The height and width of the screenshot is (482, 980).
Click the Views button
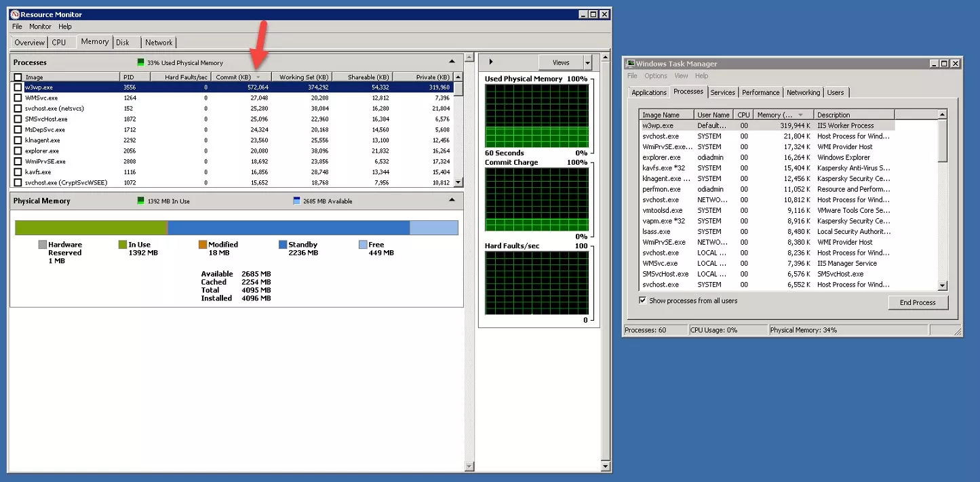point(561,62)
